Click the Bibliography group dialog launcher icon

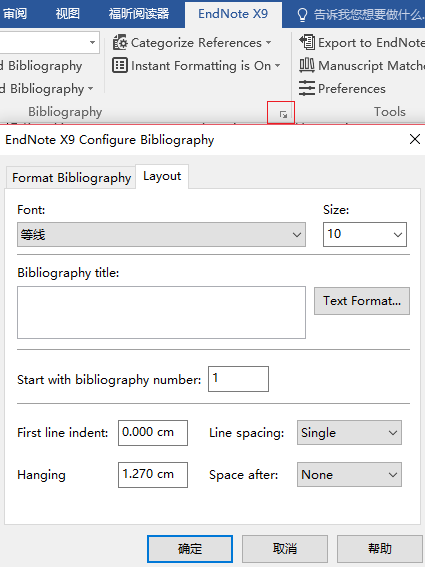pyautogui.click(x=283, y=115)
